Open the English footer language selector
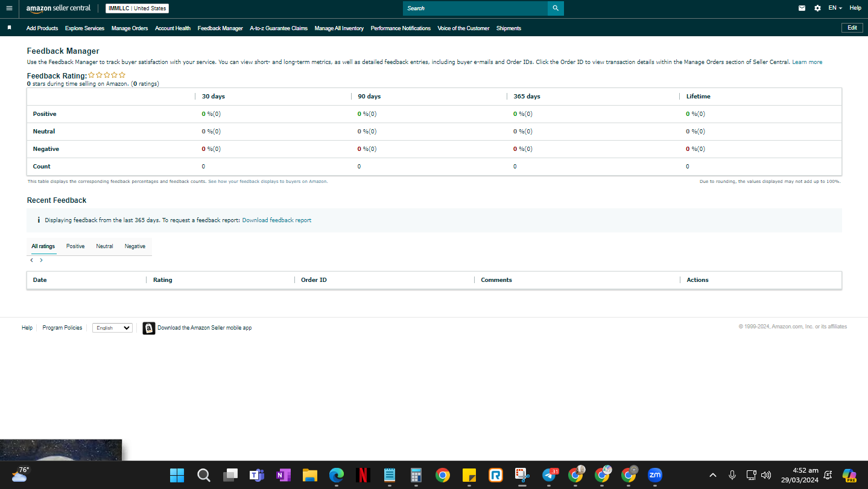Image resolution: width=868 pixels, height=489 pixels. pyautogui.click(x=112, y=328)
